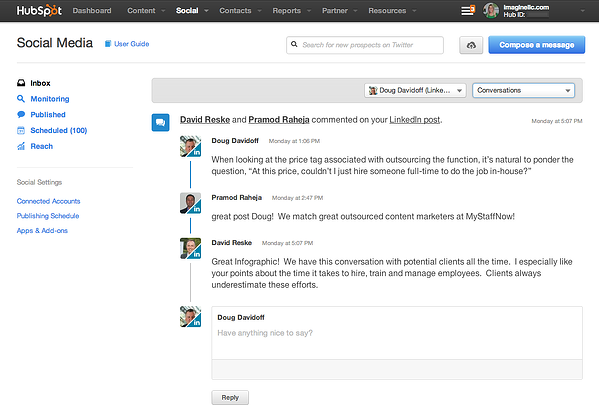The width and height of the screenshot is (599, 405).
Task: Click the Reach chart icon
Action: pos(21,146)
